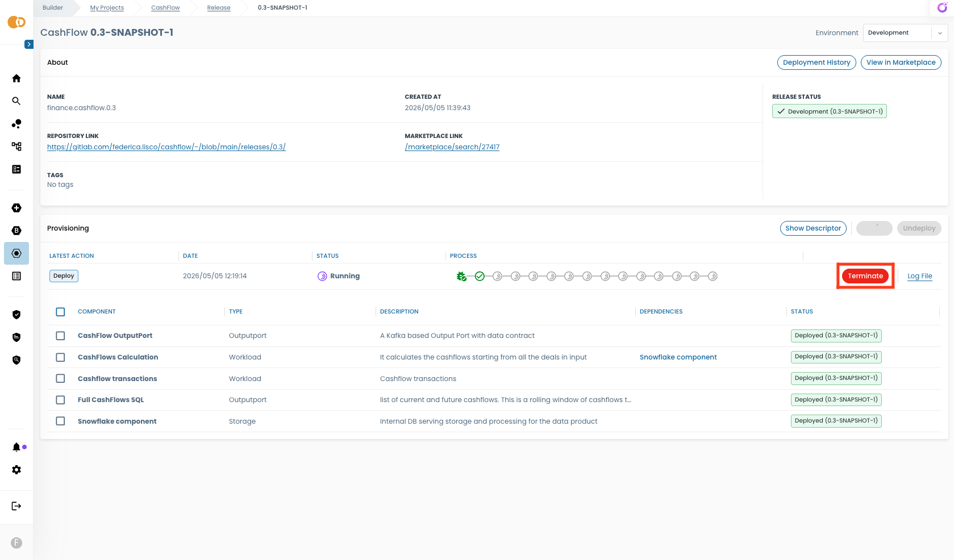
Task: Open the settings gear in sidebar
Action: coord(16,470)
